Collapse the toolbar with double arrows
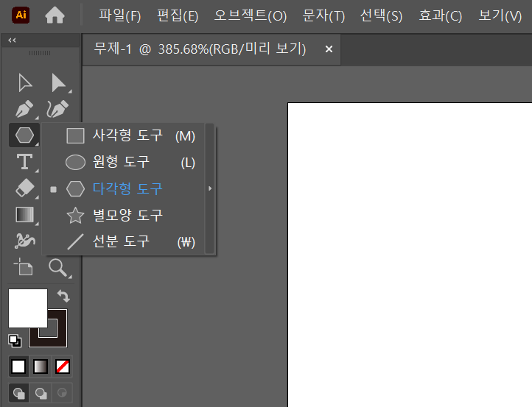532x407 pixels. click(13, 40)
